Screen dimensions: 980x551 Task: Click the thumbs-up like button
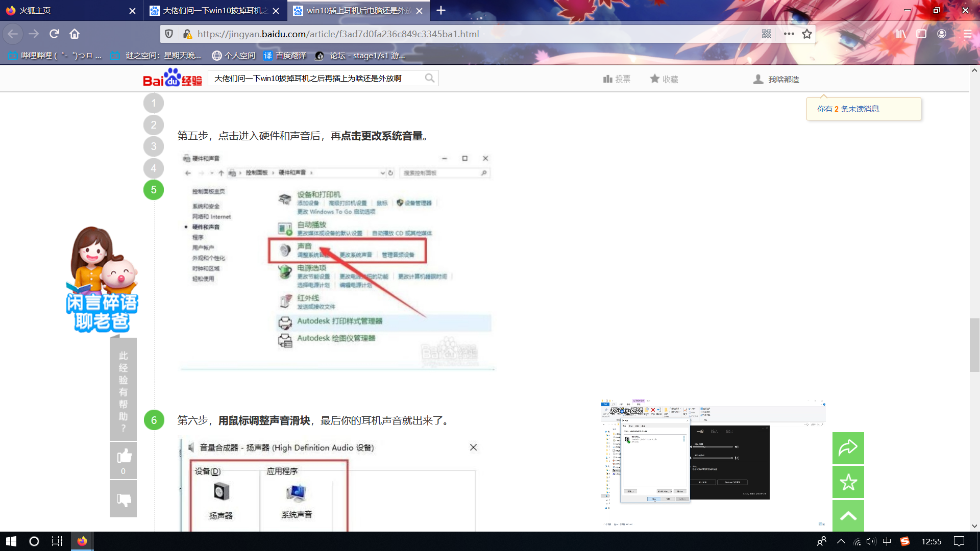coord(123,460)
